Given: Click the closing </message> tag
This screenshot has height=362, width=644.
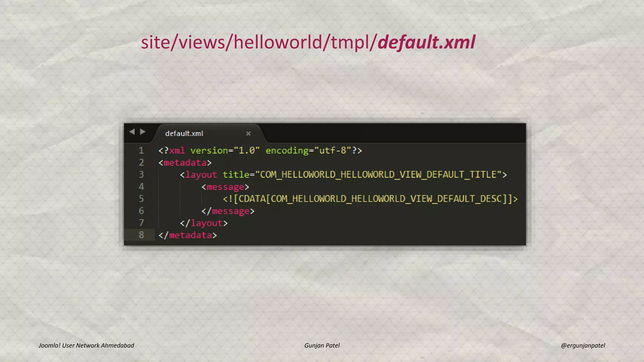Looking at the screenshot, I should [x=228, y=211].
